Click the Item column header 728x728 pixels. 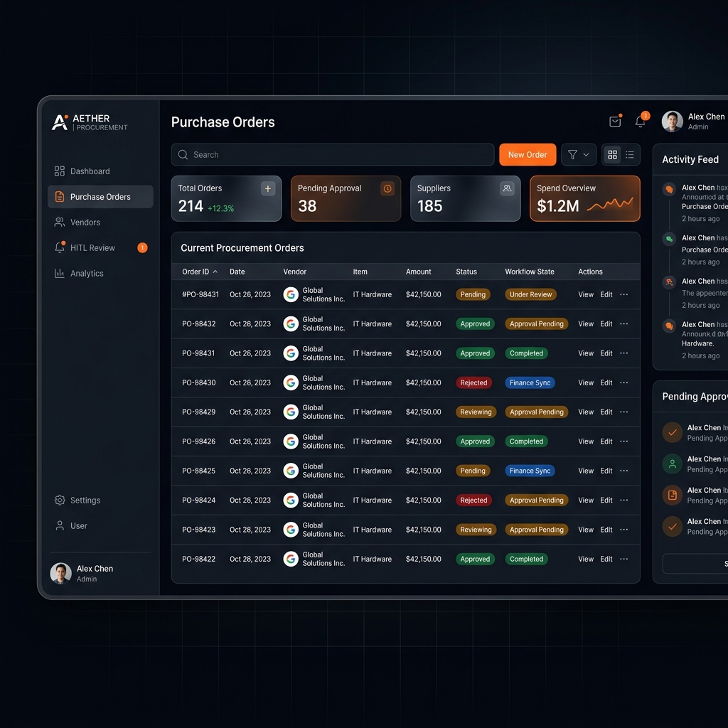(x=360, y=272)
